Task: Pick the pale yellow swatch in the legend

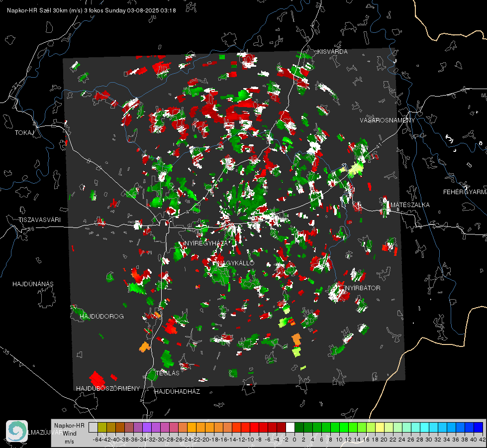Action: click(x=380, y=428)
